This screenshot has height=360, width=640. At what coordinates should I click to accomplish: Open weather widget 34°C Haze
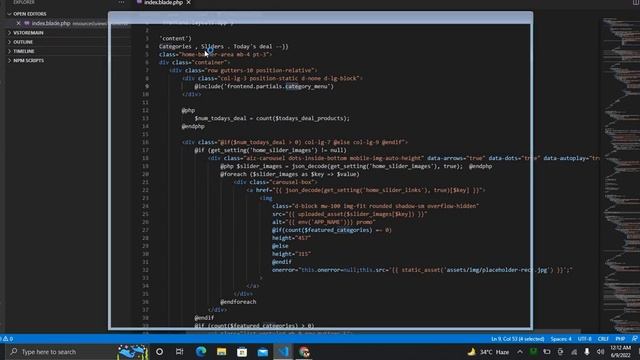pos(488,351)
